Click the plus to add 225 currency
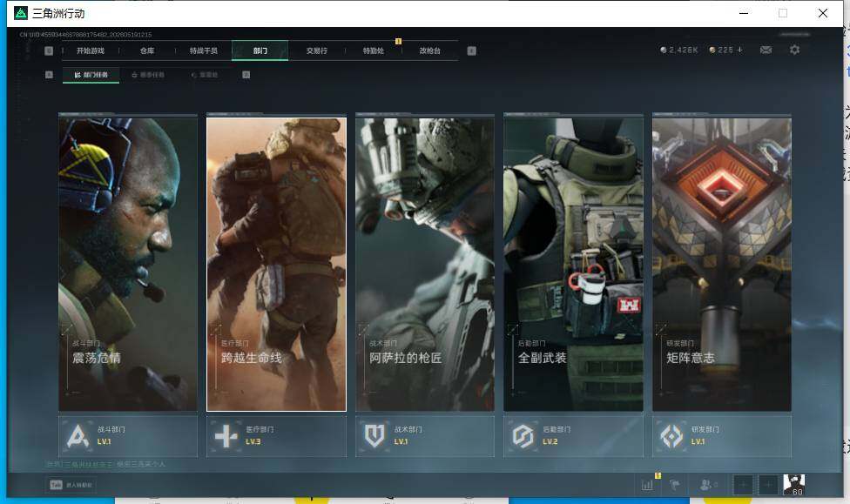The width and height of the screenshot is (850, 504). point(740,50)
